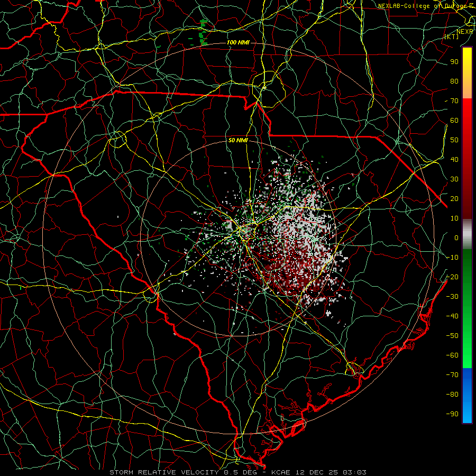Click the -10 value on the velocity scale
The height and width of the screenshot is (476, 476).
452,258
